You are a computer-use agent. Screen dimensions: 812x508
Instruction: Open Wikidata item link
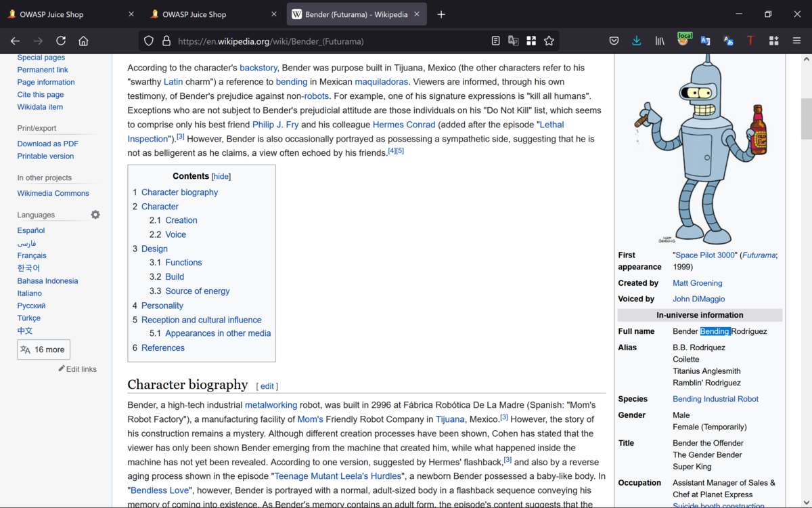click(40, 107)
